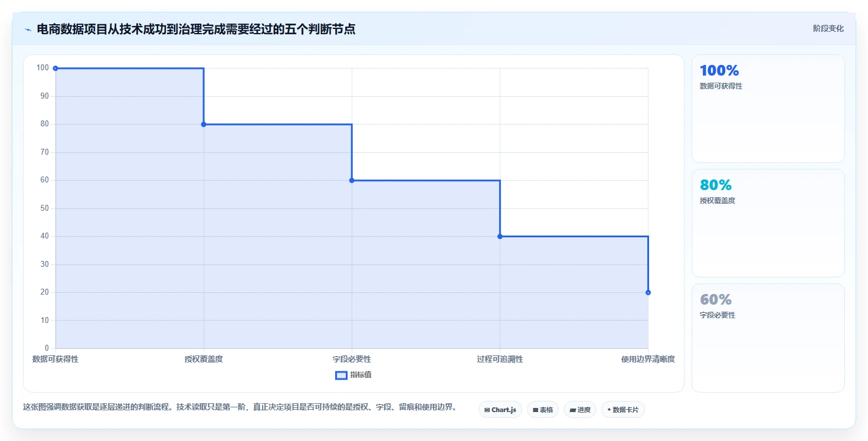Screen dimensions: 868x441
Task: Click the Chart.js tag chip
Action: coord(500,410)
